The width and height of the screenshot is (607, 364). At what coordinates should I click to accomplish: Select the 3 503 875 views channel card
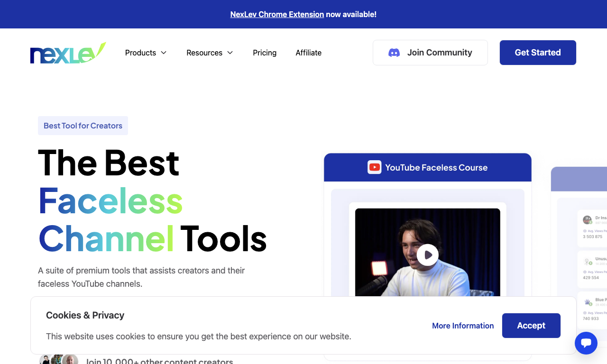tap(592, 228)
